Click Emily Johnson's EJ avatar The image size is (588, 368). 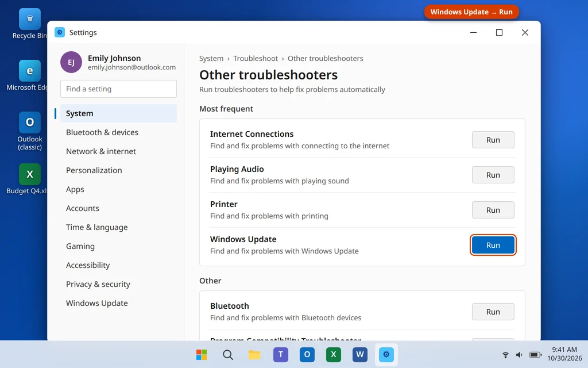point(71,62)
